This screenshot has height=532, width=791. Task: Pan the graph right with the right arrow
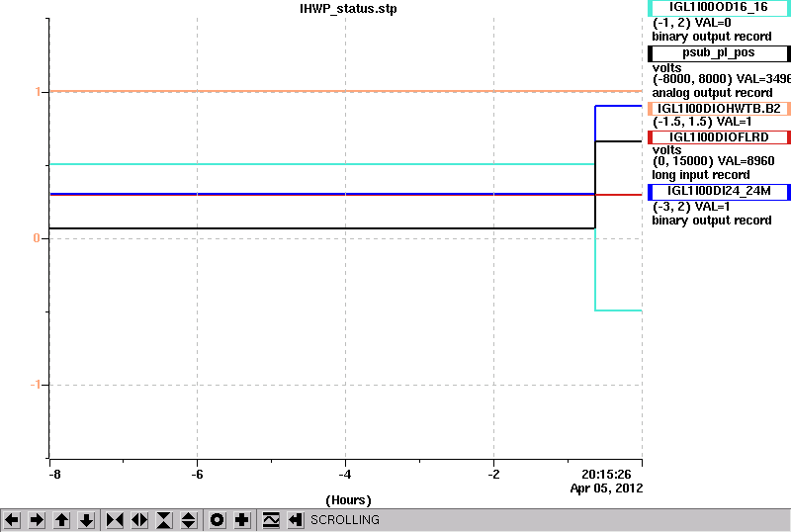click(37, 520)
